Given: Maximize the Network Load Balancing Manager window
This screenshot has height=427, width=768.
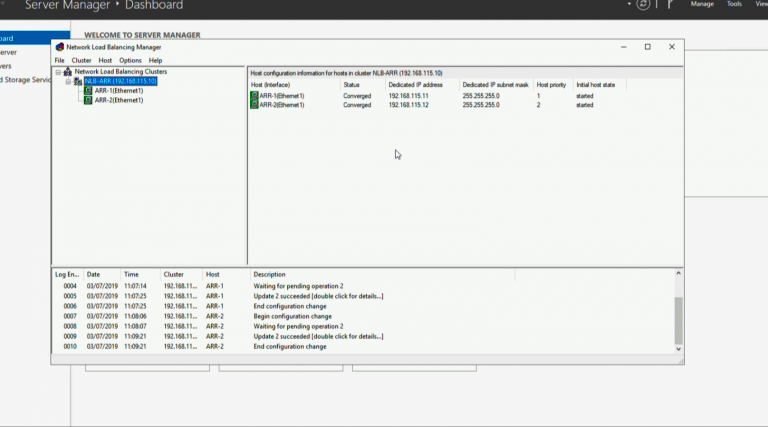Looking at the screenshot, I should coord(648,47).
